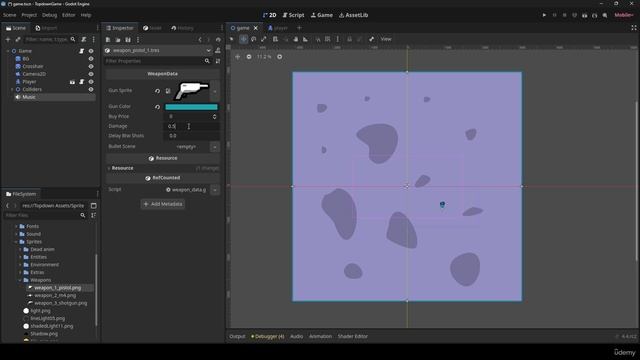This screenshot has height=360, width=640.
Task: Open the Game workspace
Action: (322, 15)
